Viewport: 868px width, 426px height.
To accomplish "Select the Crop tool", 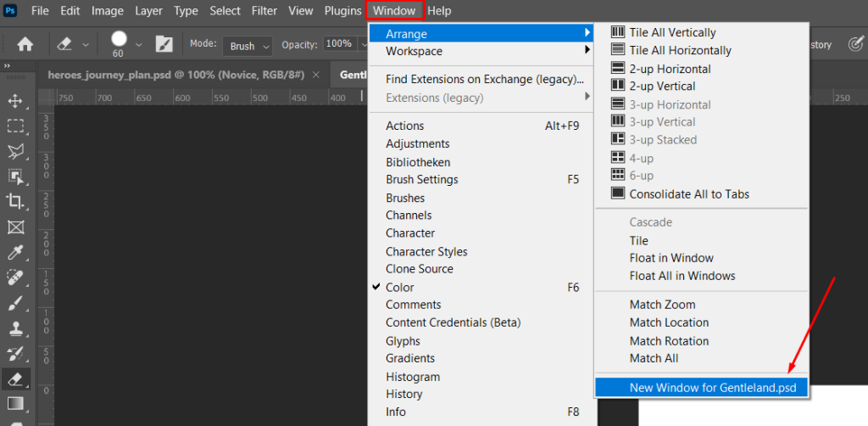I will point(15,201).
